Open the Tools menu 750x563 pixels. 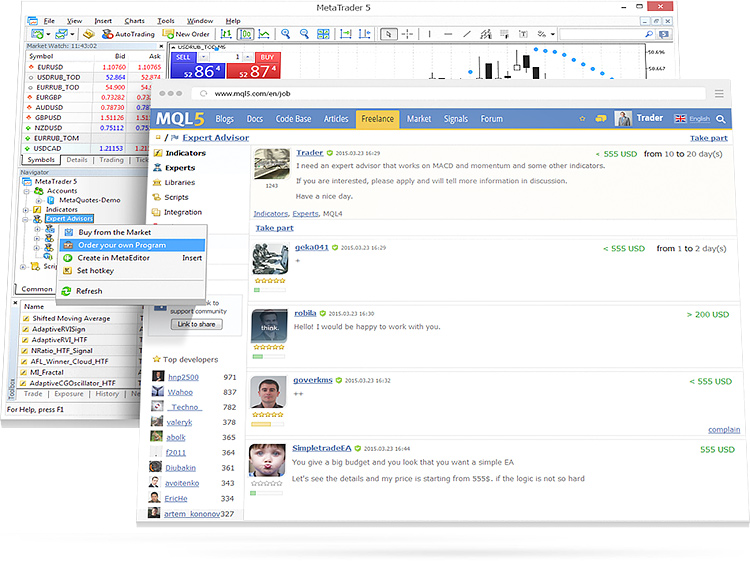pyautogui.click(x=165, y=21)
